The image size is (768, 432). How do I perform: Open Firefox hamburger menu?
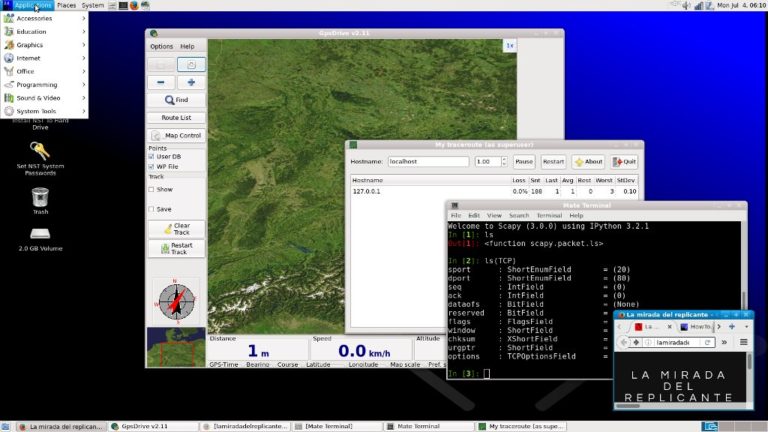(744, 342)
